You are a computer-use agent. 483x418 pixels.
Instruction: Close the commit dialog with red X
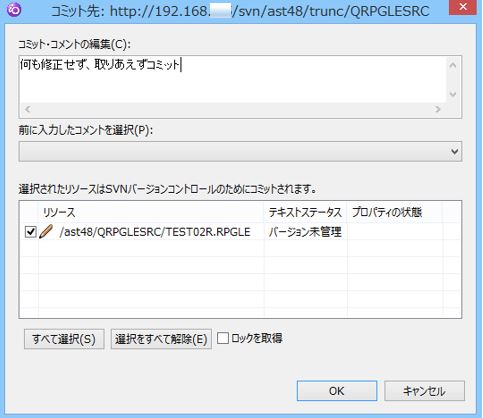(x=463, y=7)
